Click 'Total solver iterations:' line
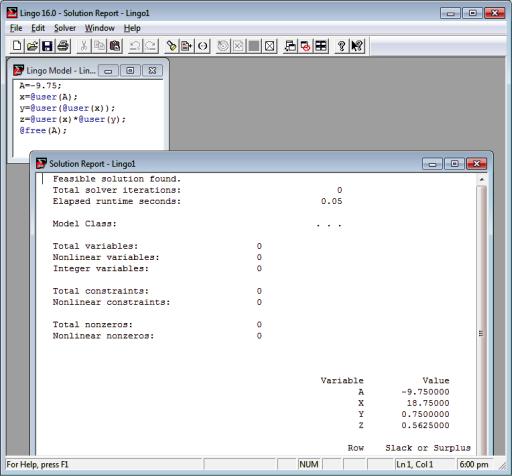The height and width of the screenshot is (476, 512). [117, 190]
